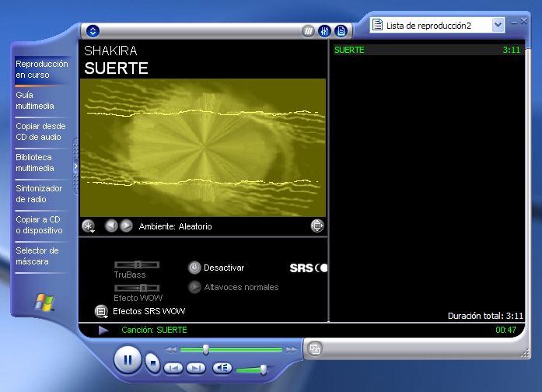Click the resize grip at window corner
The image size is (542, 392).
tap(526, 353)
